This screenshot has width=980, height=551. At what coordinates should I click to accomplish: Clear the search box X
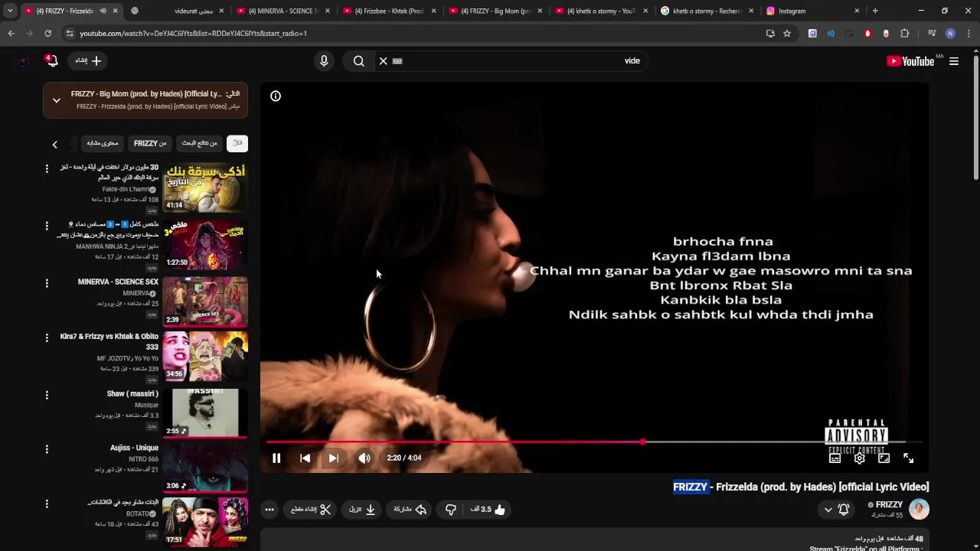[x=384, y=61]
